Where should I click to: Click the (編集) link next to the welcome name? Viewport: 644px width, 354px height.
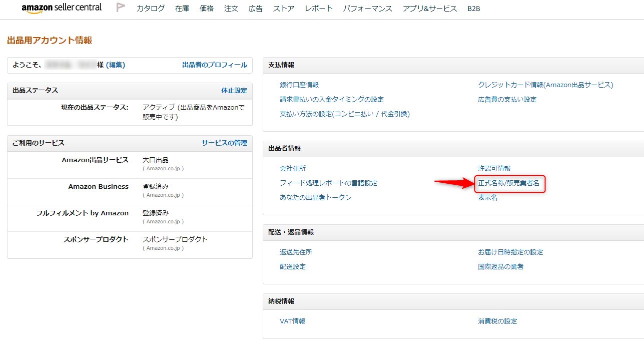click(x=116, y=65)
